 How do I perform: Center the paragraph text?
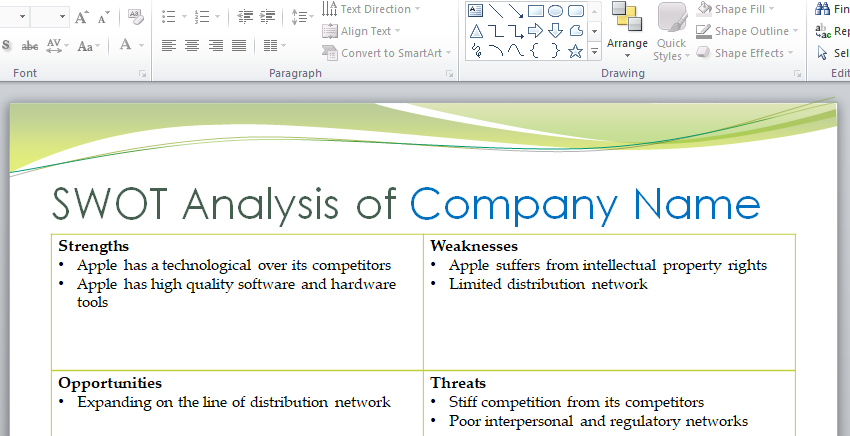(x=192, y=45)
